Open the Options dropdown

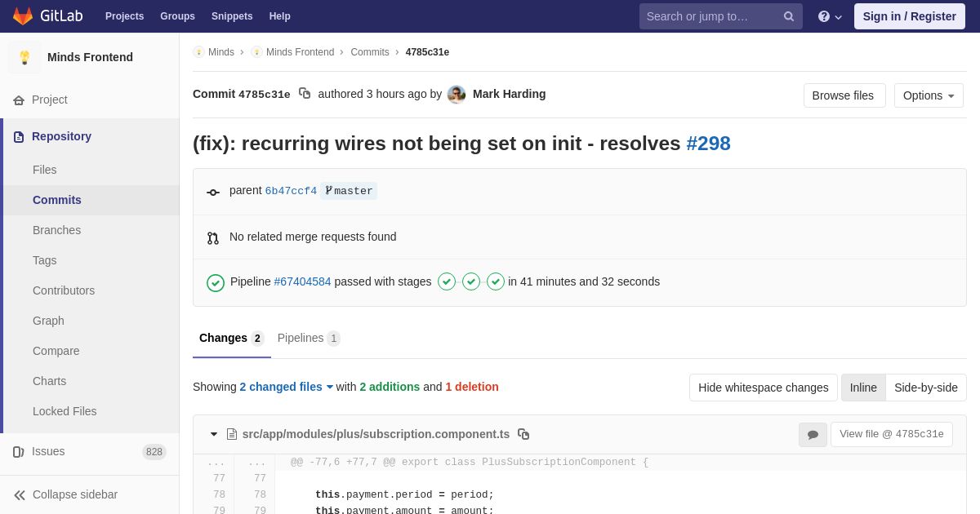pyautogui.click(x=929, y=95)
